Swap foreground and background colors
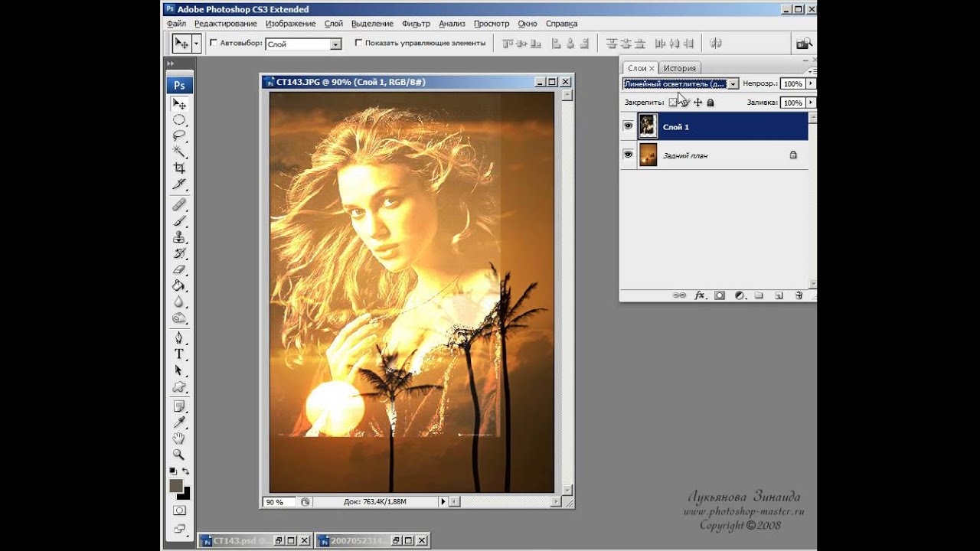 click(185, 471)
